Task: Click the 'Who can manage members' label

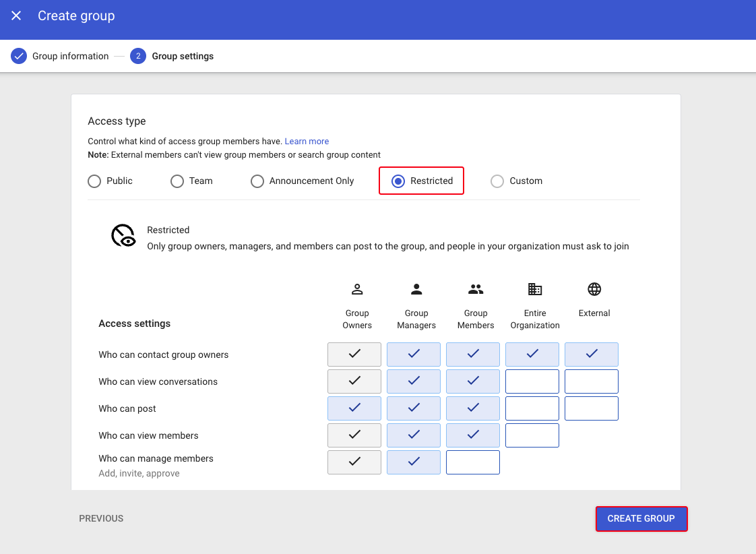Action: coord(156,458)
